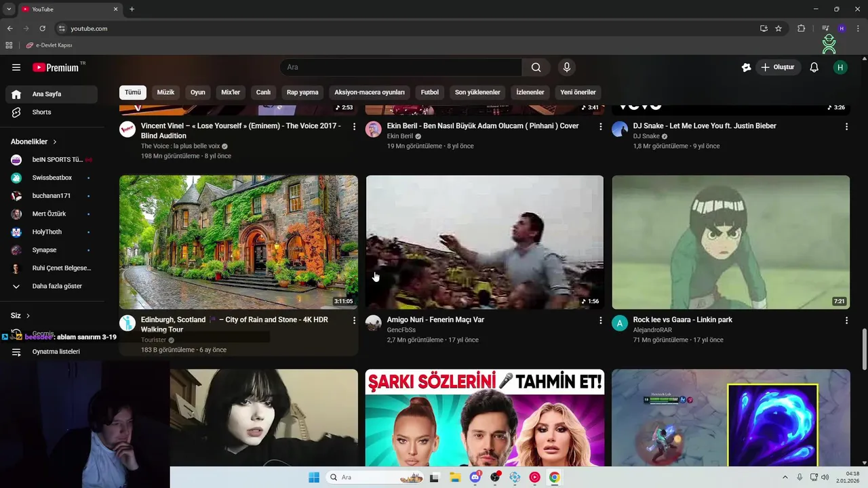Viewport: 868px width, 488px height.
Task: Click the Windows taskbar search box
Action: tap(374, 477)
